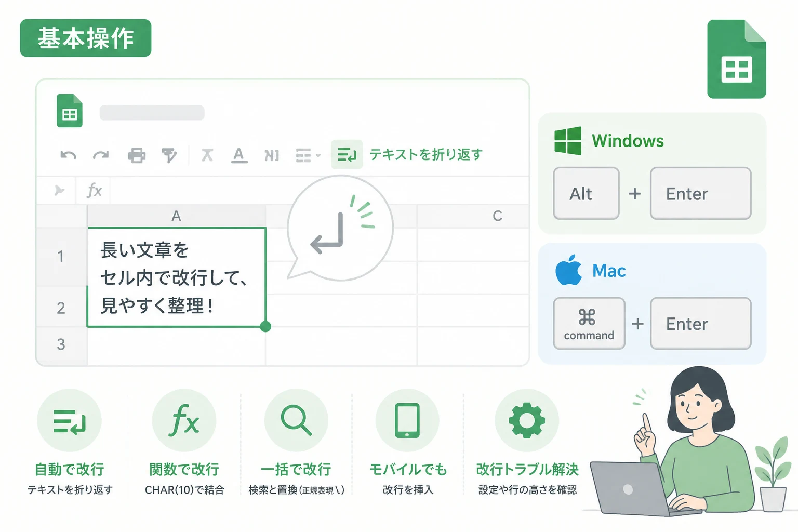Click the Alt key

click(586, 193)
